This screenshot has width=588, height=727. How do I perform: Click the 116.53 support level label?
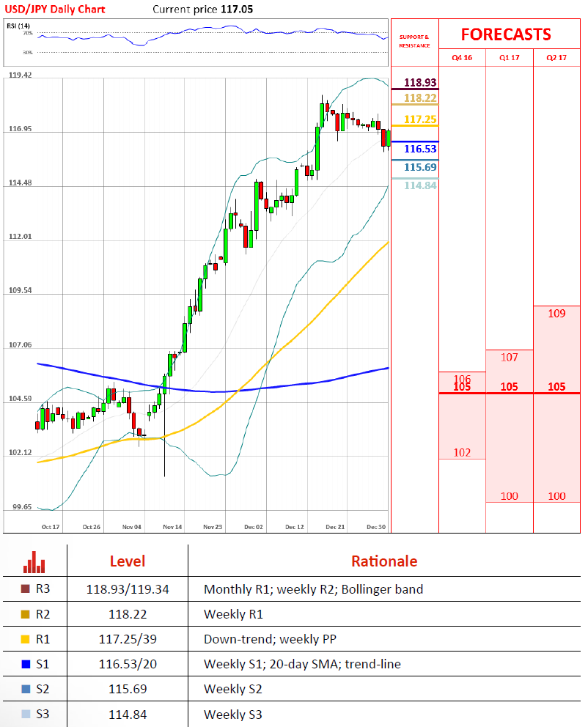[420, 149]
